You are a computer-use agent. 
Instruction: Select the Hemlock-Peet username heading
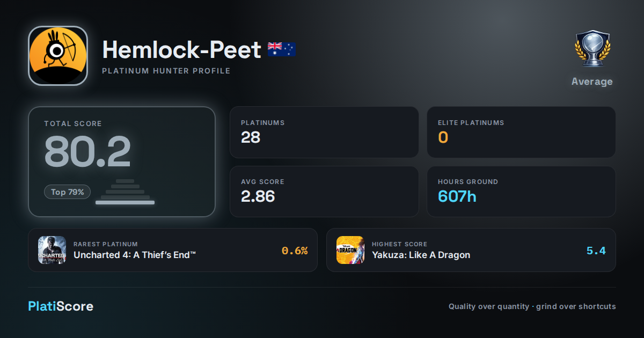click(182, 50)
